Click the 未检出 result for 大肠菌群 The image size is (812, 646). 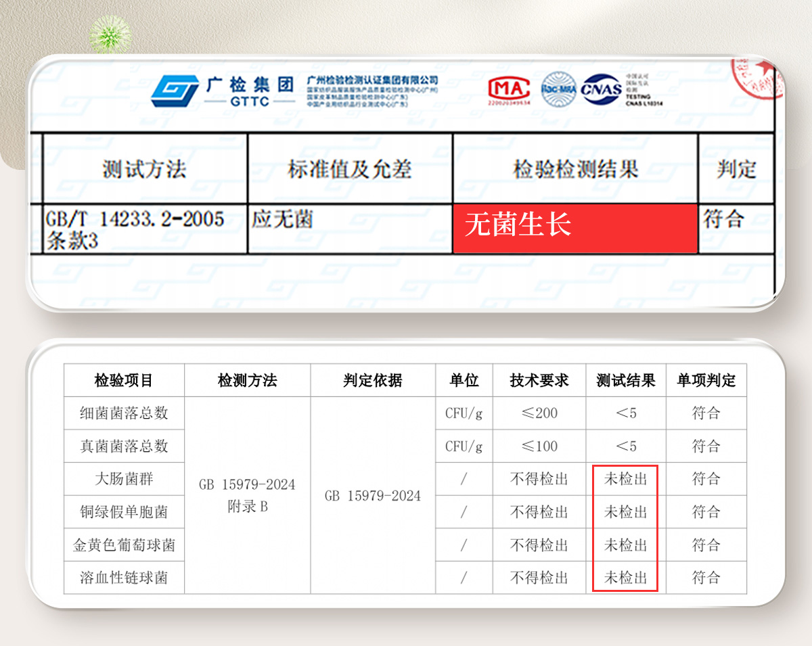pos(625,479)
